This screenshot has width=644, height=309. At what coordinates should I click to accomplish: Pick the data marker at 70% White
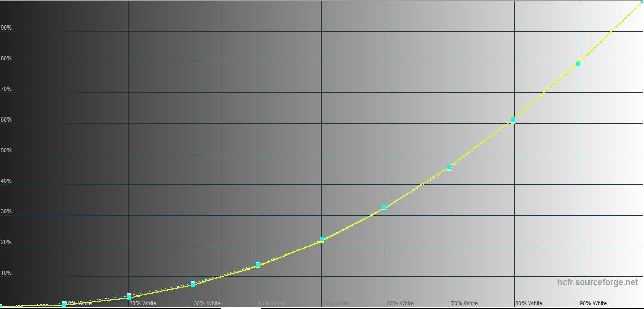449,167
